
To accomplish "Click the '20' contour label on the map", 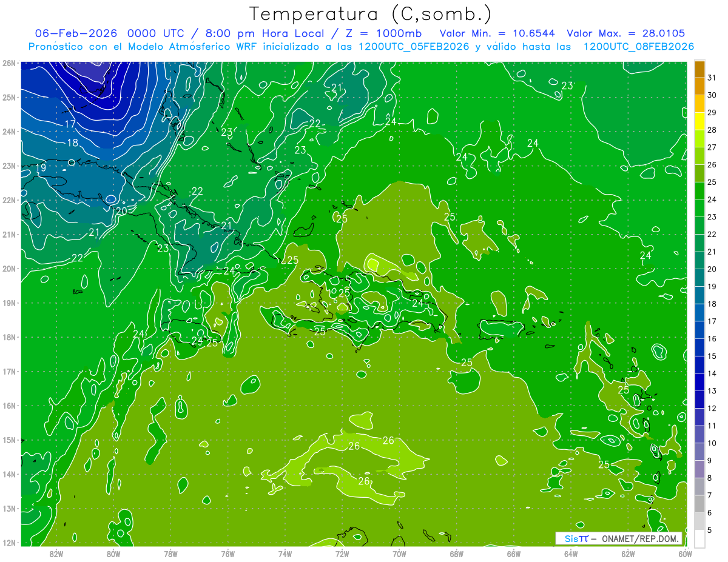I will click(121, 211).
